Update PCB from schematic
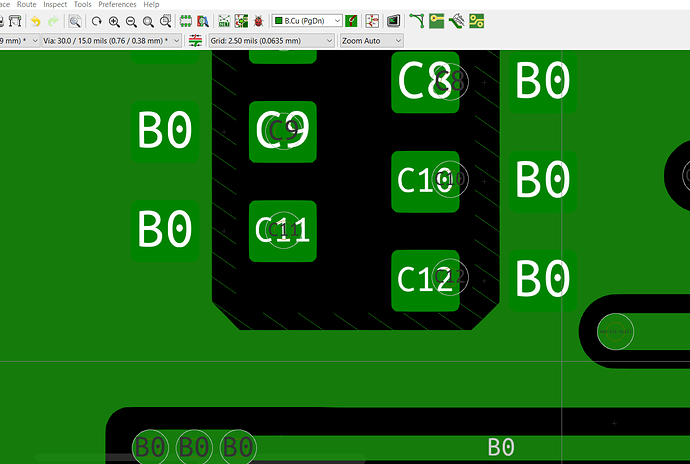 (x=242, y=21)
